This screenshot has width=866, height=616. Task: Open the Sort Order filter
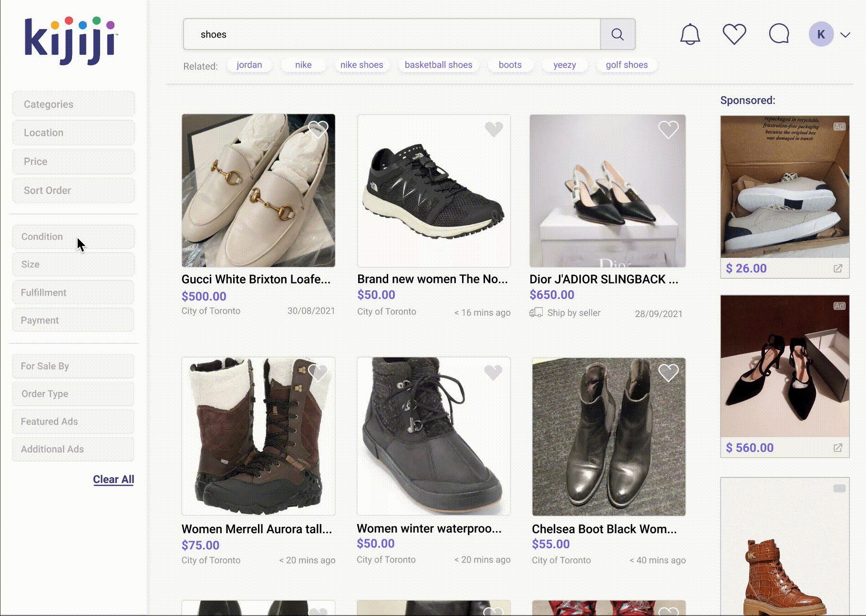coord(73,190)
